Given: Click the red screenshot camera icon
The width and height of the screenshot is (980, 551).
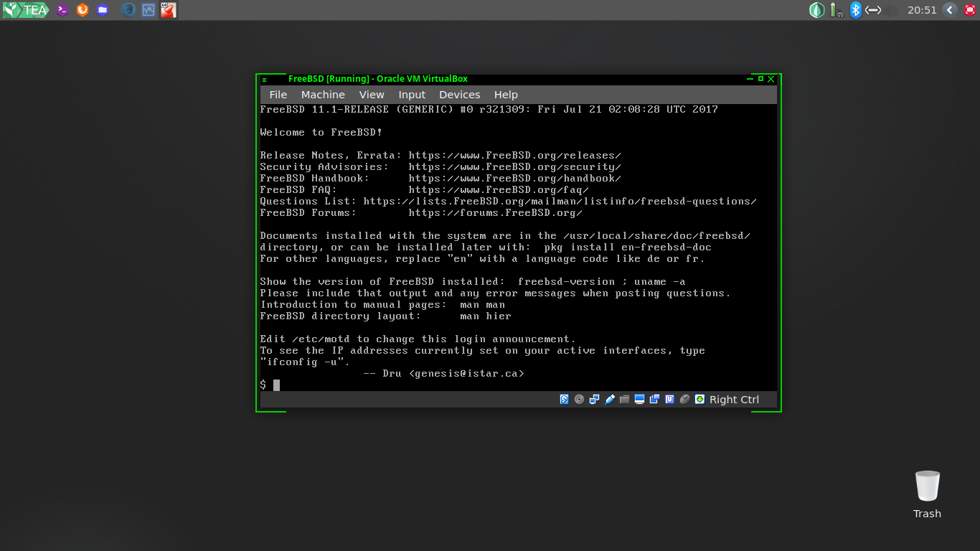Looking at the screenshot, I should (970, 10).
